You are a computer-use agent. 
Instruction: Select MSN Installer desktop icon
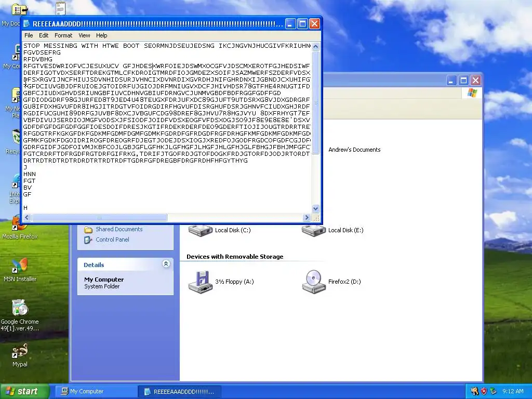[20, 270]
